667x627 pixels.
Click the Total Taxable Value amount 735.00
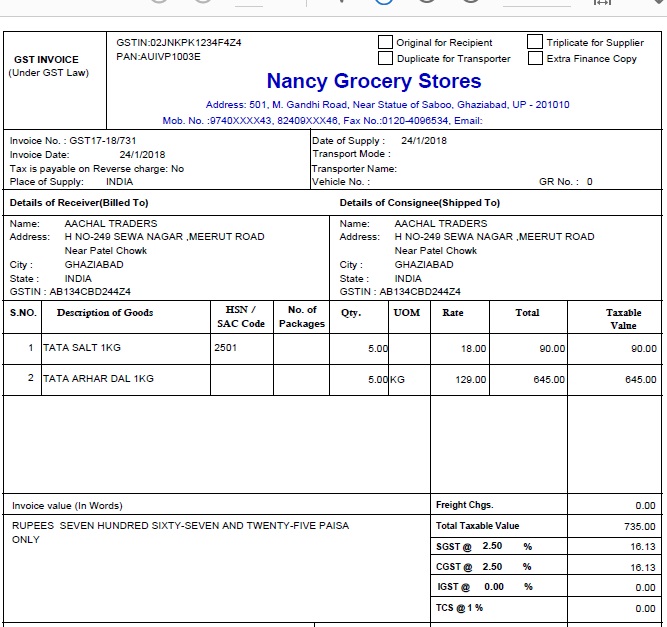coord(639,527)
